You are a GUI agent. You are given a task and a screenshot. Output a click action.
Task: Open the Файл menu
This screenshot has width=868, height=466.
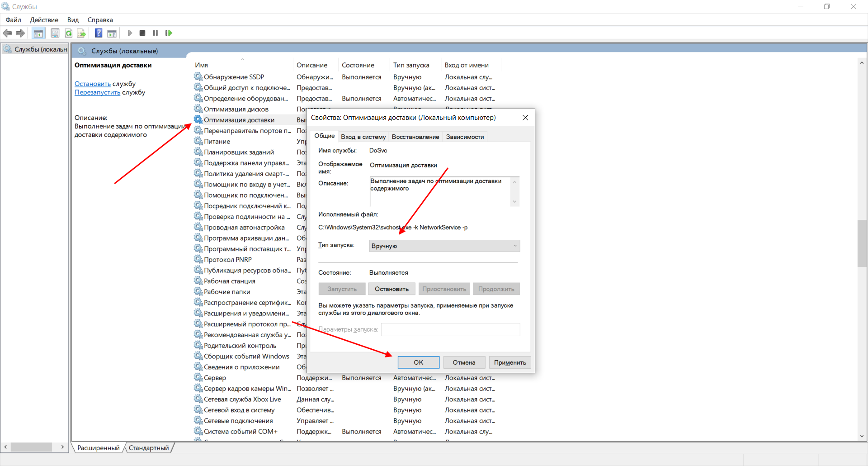click(13, 20)
